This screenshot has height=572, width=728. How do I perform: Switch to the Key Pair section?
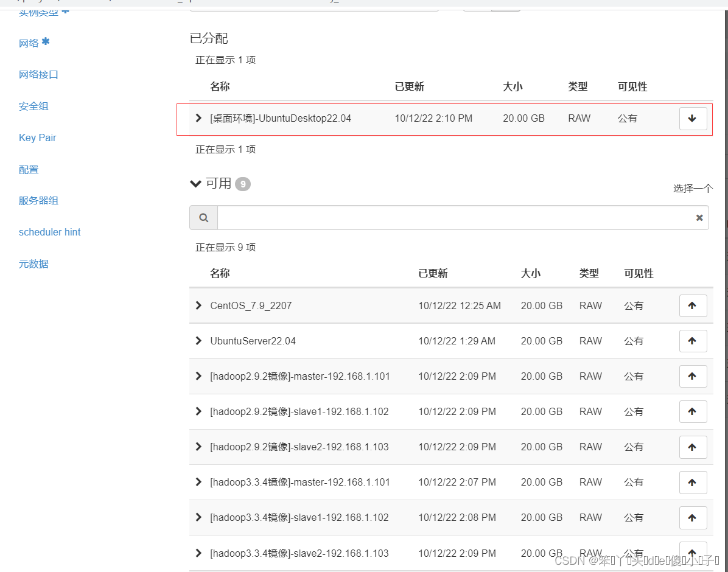point(37,138)
